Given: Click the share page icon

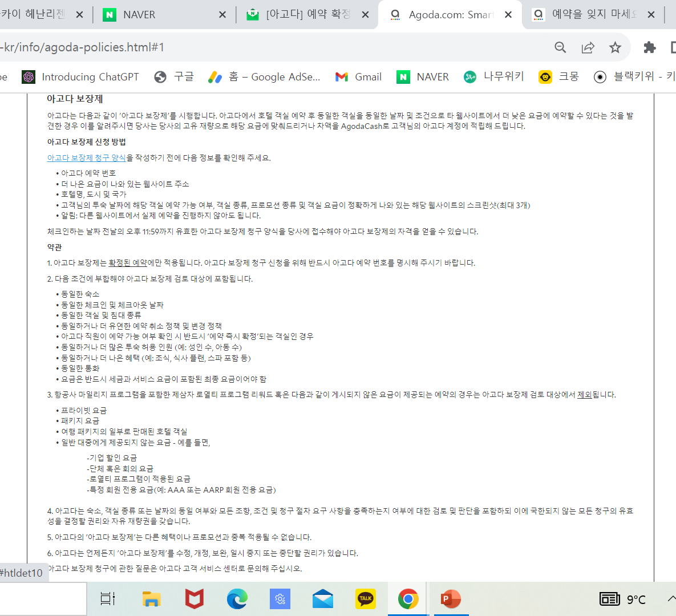Looking at the screenshot, I should (588, 47).
